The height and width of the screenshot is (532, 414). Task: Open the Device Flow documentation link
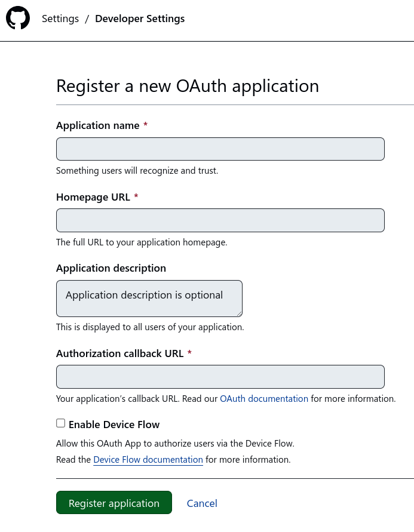(148, 459)
